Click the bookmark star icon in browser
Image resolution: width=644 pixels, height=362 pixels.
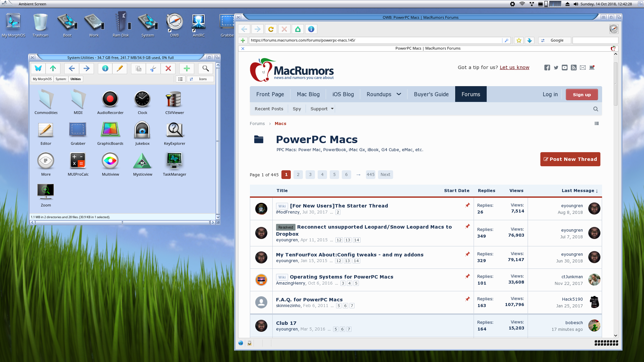519,41
